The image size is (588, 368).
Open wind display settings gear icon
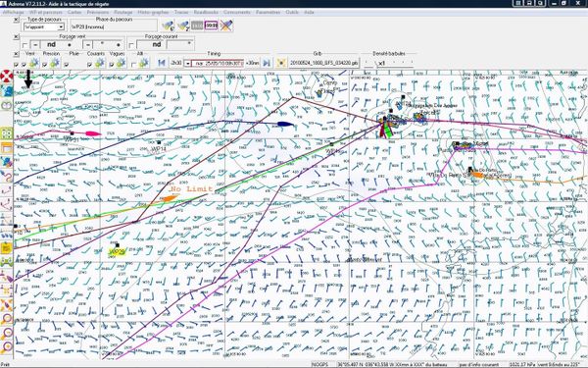tap(33, 63)
